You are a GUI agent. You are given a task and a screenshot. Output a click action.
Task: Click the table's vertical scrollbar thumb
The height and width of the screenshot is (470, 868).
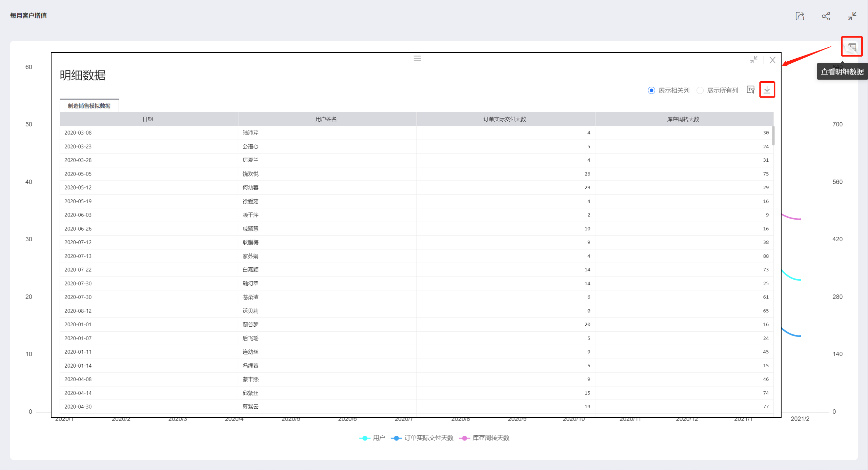click(773, 136)
